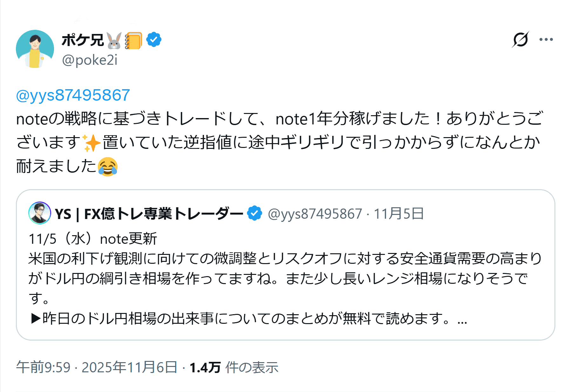Click ポケ兄's profile avatar

tap(35, 49)
